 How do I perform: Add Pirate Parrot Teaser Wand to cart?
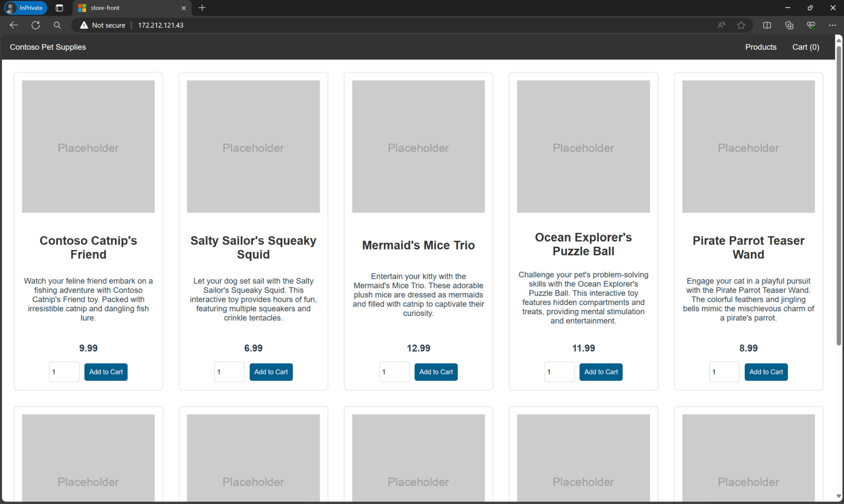click(x=766, y=372)
